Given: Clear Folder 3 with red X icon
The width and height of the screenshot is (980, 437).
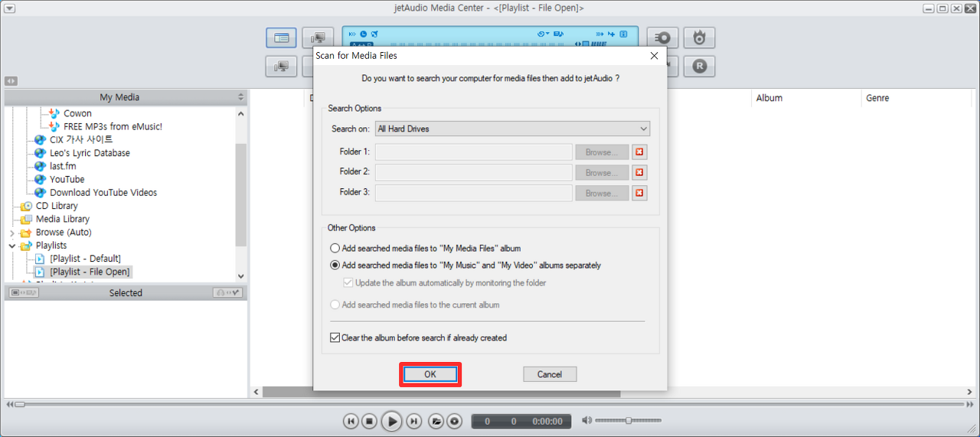Looking at the screenshot, I should point(640,193).
